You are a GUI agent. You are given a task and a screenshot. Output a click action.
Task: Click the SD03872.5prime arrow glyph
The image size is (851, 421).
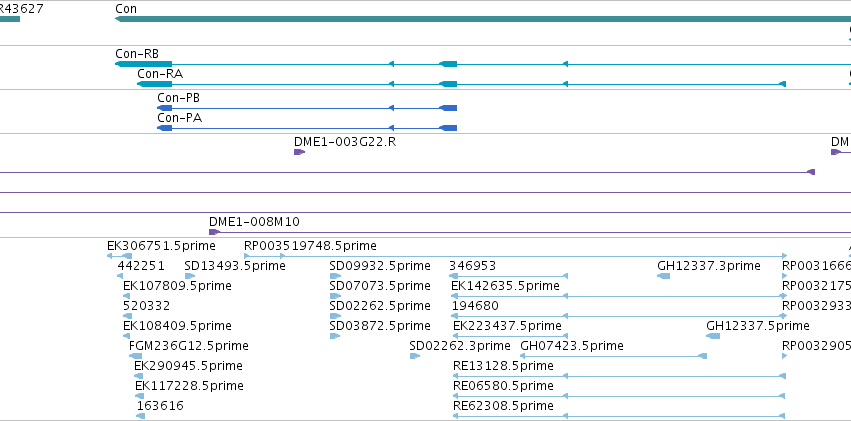[335, 336]
